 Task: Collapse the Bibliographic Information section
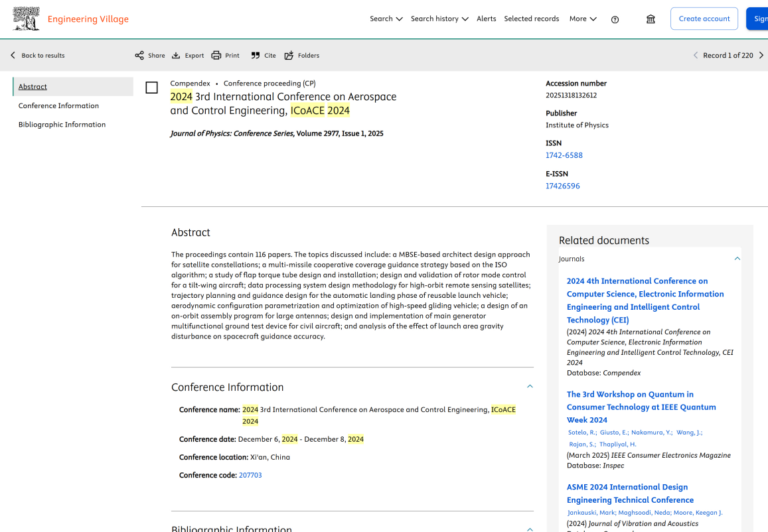pyautogui.click(x=530, y=529)
